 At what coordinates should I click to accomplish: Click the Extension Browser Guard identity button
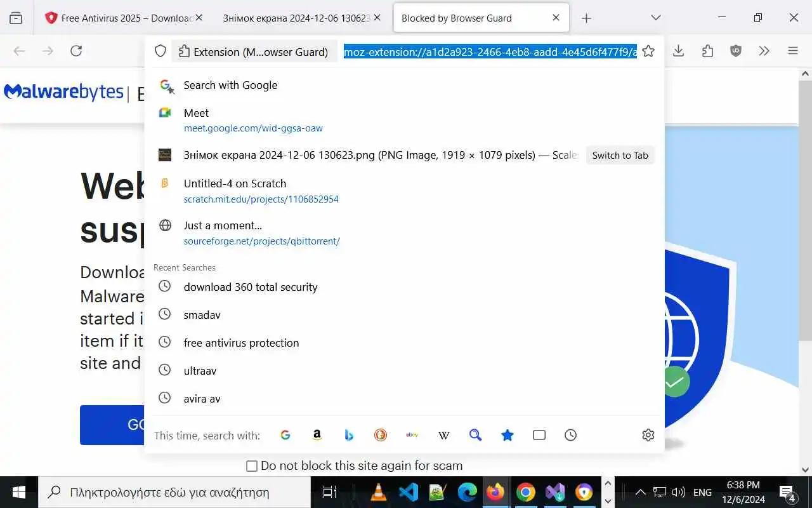pyautogui.click(x=254, y=51)
